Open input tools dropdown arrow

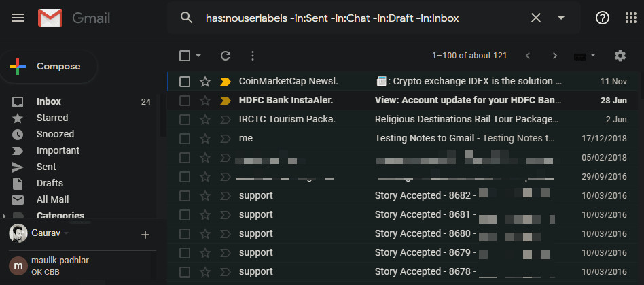point(592,55)
